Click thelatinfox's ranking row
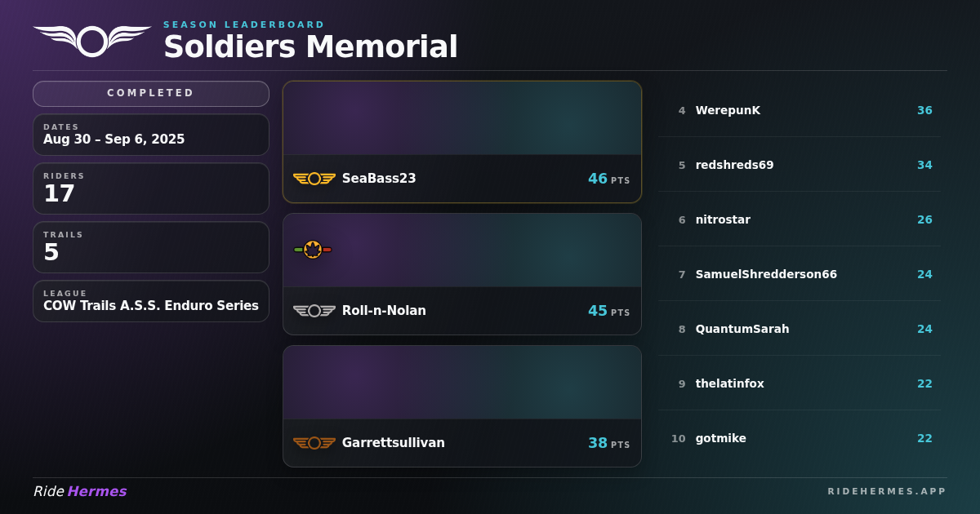 click(x=800, y=383)
